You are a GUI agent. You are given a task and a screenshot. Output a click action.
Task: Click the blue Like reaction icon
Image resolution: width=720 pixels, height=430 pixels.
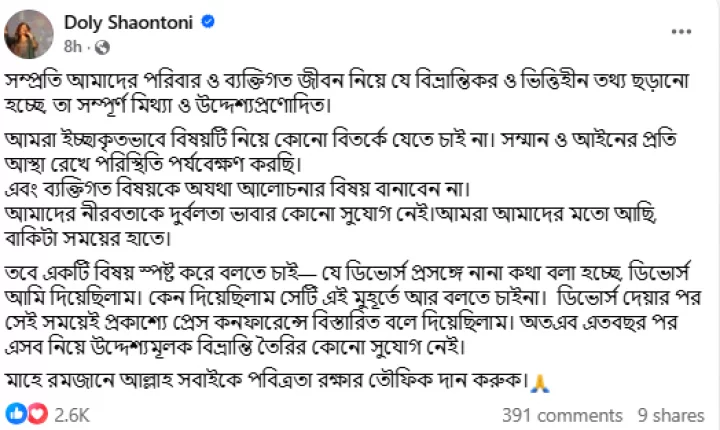click(16, 413)
